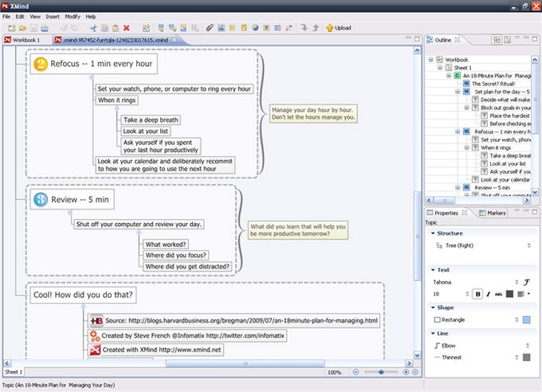
Task: Switch to the Markers tab
Action: (x=493, y=213)
